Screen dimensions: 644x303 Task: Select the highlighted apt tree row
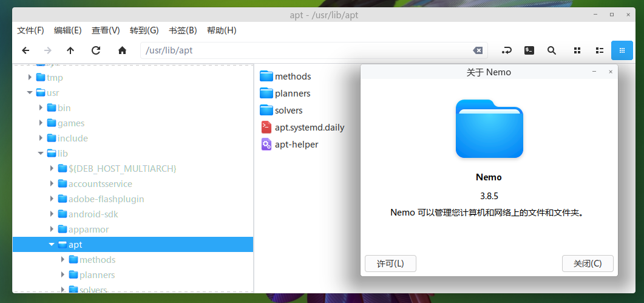pyautogui.click(x=133, y=244)
